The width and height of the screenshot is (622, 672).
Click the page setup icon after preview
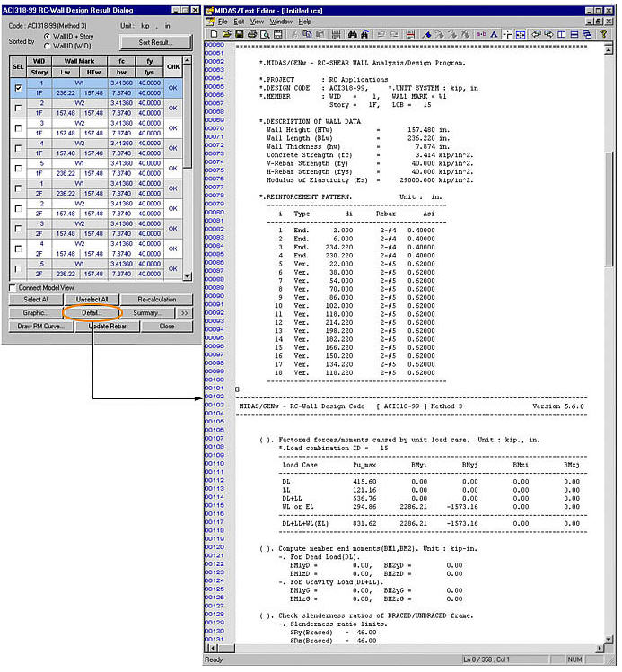[x=277, y=34]
